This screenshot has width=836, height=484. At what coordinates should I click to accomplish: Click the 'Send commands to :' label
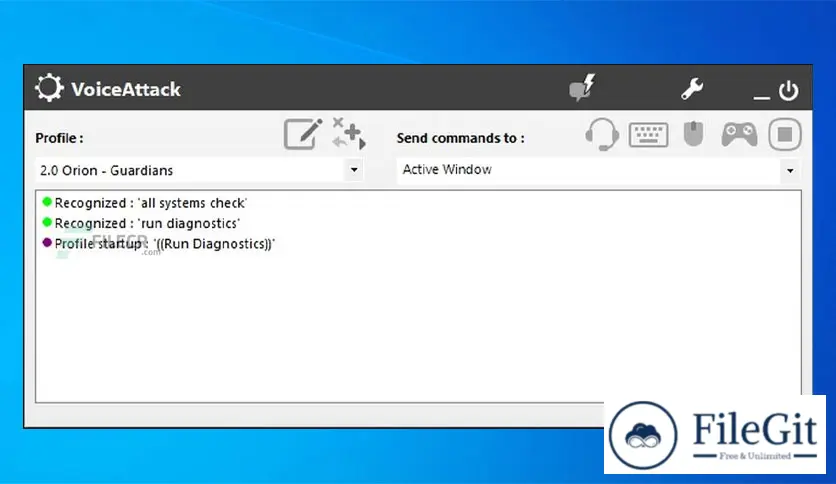[x=460, y=138]
